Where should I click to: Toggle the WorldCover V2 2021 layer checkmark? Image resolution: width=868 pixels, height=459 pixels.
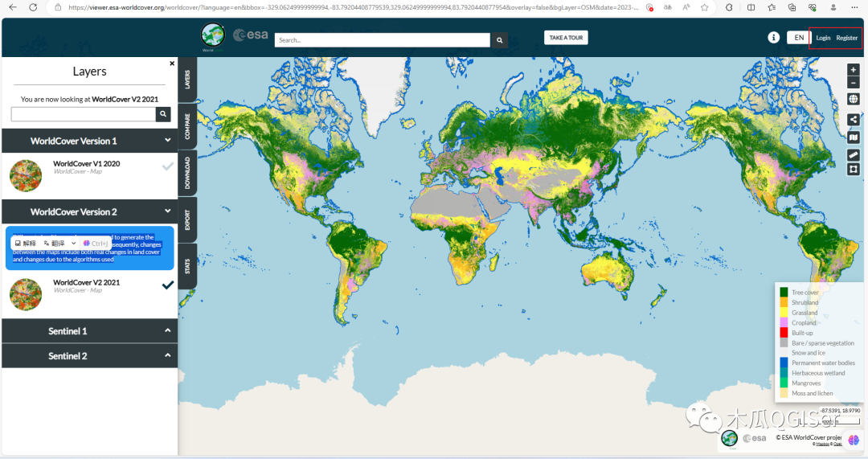click(x=167, y=285)
